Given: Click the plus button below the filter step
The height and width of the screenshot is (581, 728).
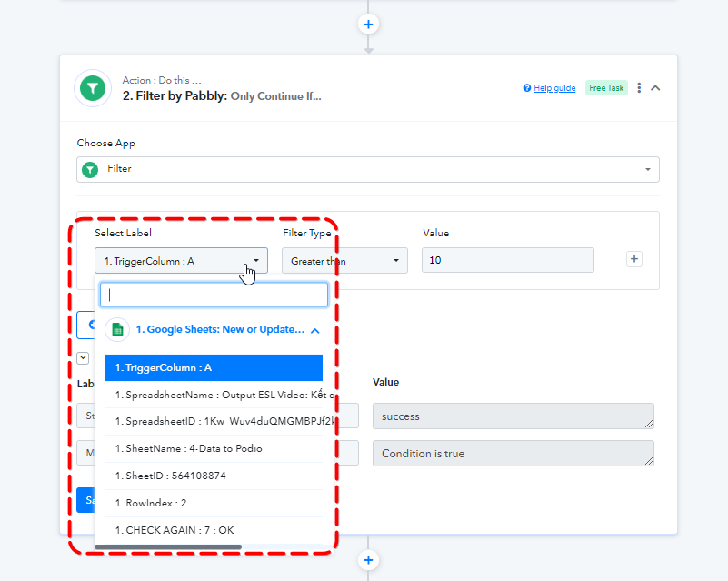Looking at the screenshot, I should [x=368, y=560].
